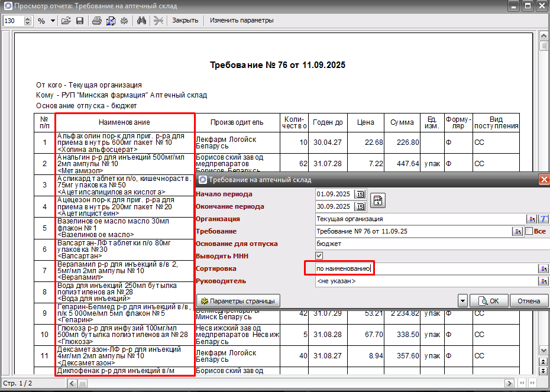The width and height of the screenshot is (550, 392).
Task: Enable the Все checkbox next to Требование
Action: tap(529, 231)
